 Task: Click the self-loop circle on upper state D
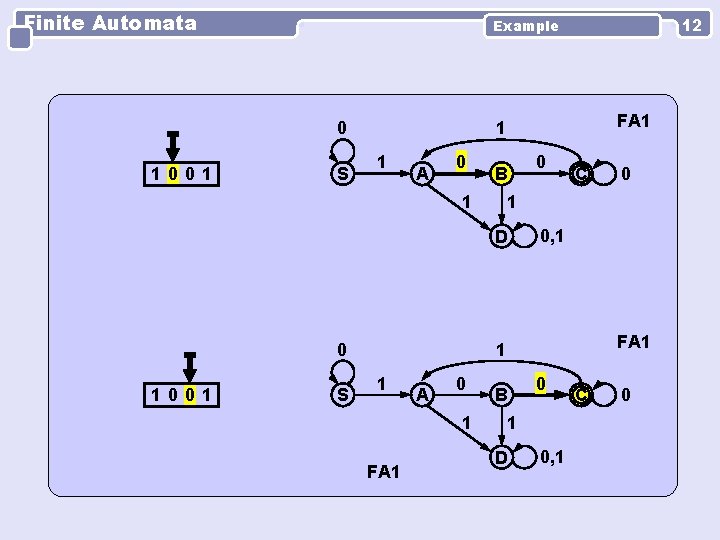[x=525, y=235]
